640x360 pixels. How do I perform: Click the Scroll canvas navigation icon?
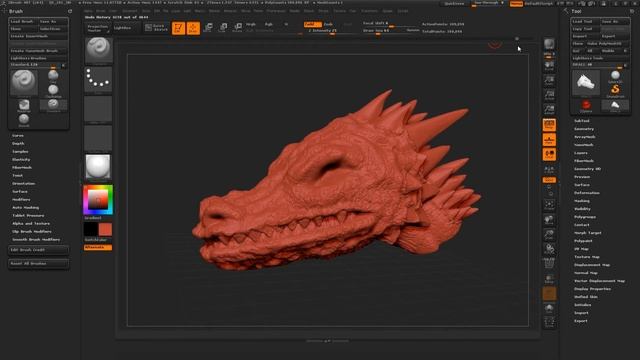[x=549, y=66]
